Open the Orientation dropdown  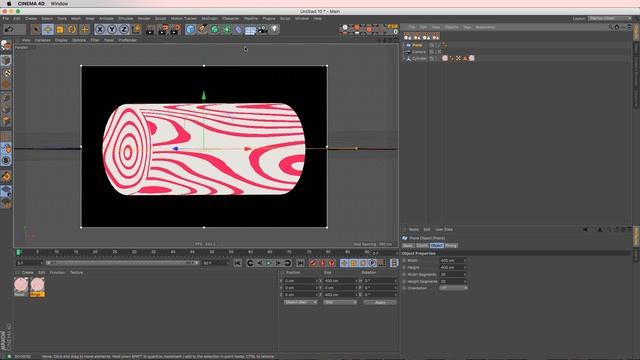453,288
